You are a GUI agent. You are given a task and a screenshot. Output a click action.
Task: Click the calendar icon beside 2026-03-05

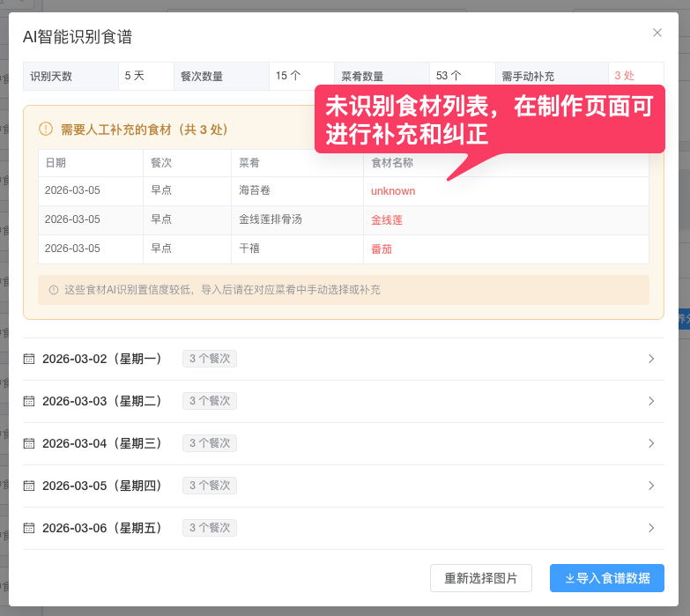click(29, 486)
